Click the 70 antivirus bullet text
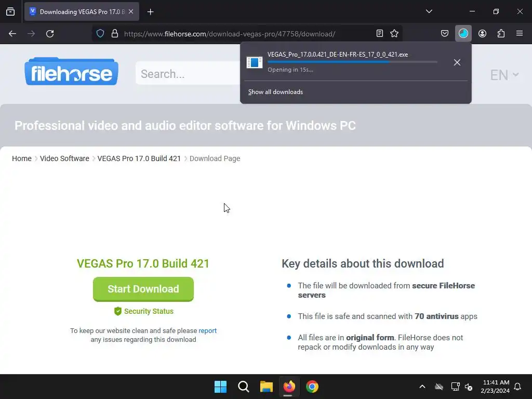The width and height of the screenshot is (532, 399). click(x=388, y=316)
